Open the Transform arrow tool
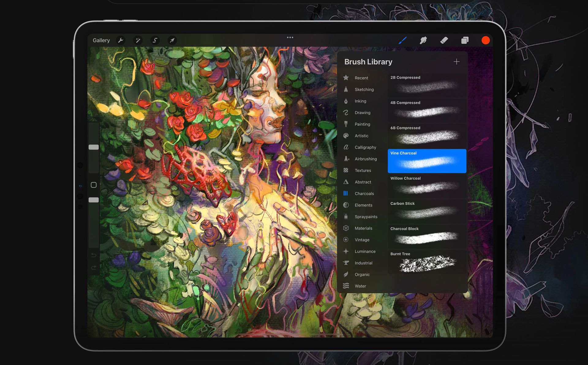 172,40
